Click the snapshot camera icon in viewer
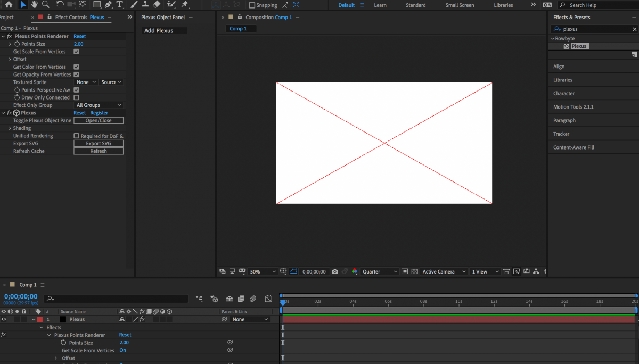Viewport: 639px width, 364px height. tap(334, 271)
